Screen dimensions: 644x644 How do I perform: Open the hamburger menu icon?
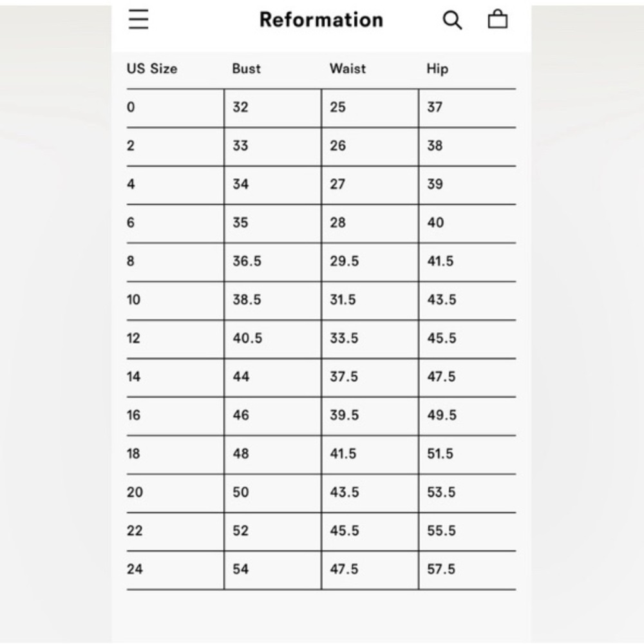[x=138, y=19]
